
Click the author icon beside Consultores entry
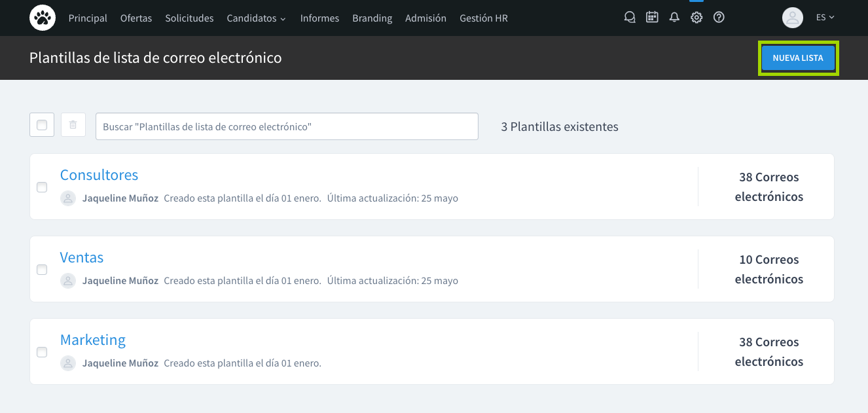click(68, 198)
